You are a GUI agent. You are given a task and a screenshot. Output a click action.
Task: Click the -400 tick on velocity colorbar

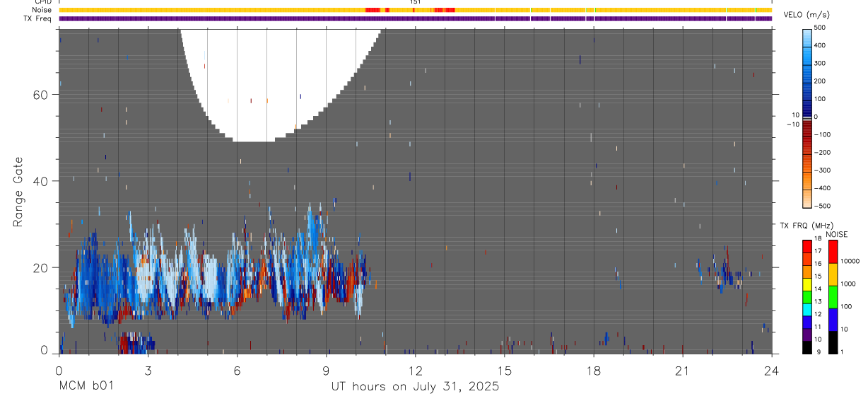[x=821, y=188]
